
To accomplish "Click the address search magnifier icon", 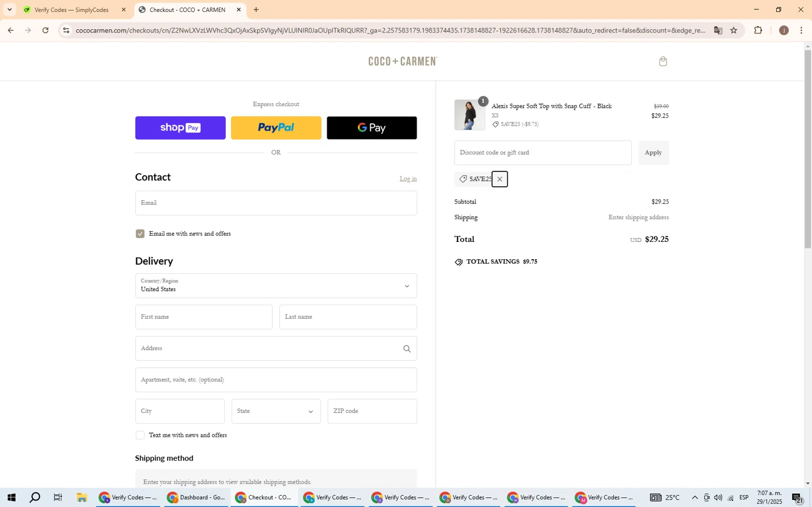I will (x=407, y=349).
